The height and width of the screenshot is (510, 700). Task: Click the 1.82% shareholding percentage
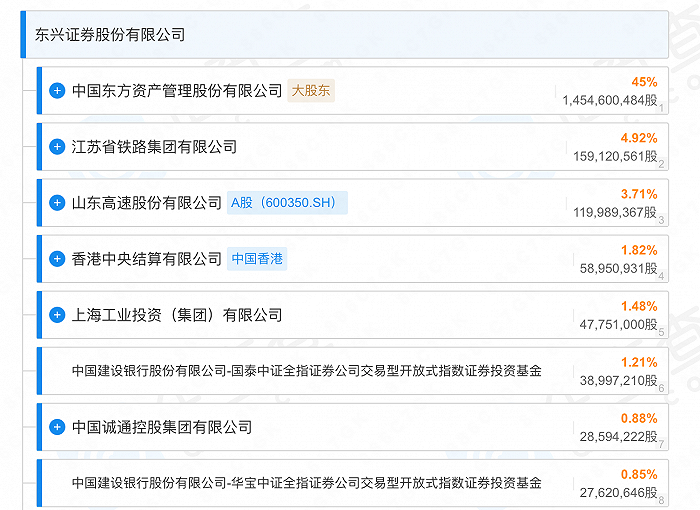pos(639,250)
